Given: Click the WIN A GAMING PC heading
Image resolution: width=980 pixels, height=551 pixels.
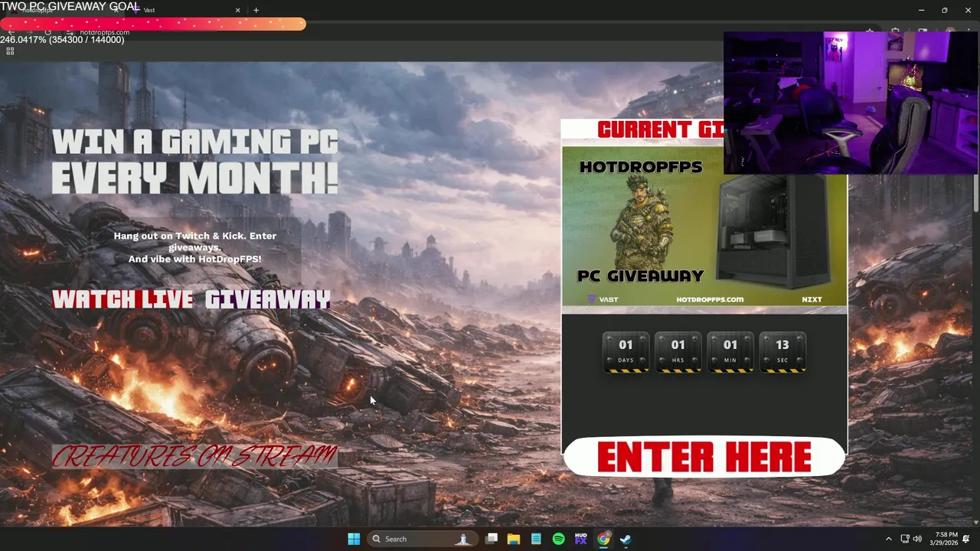Looking at the screenshot, I should (x=195, y=142).
